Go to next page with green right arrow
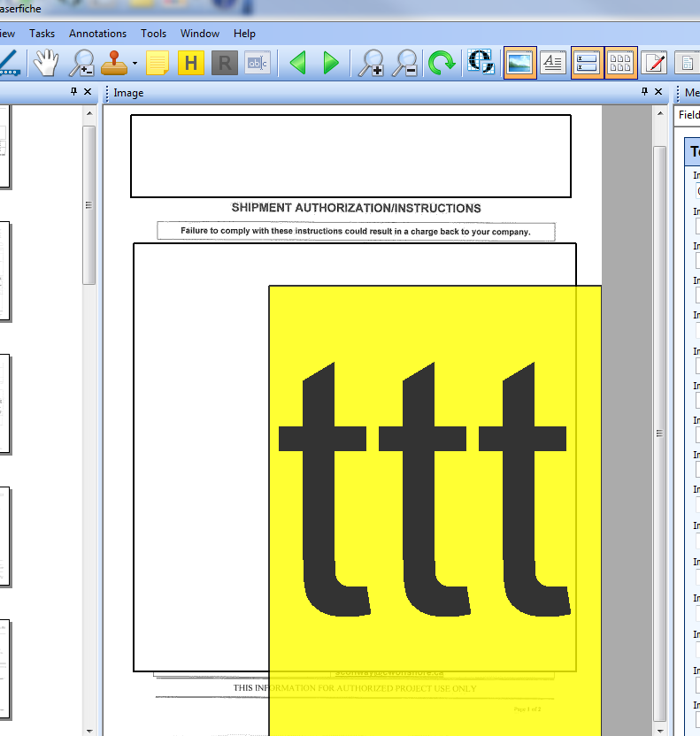 pos(331,63)
